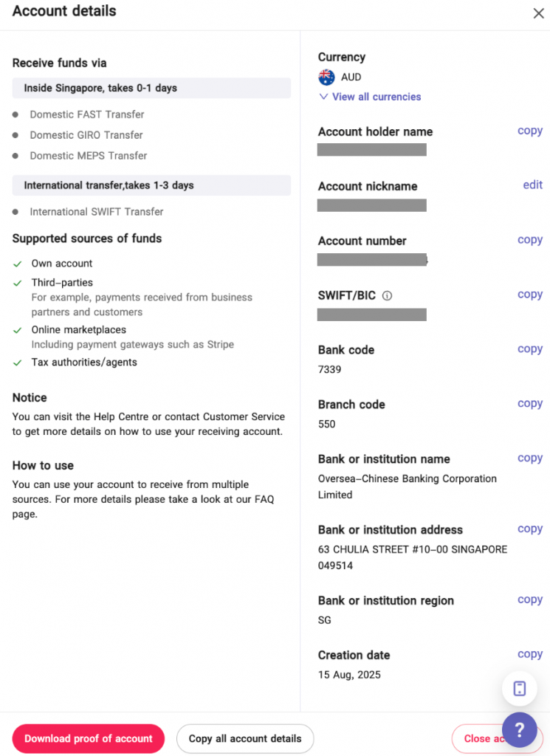Click the AUD currency label

tap(351, 77)
